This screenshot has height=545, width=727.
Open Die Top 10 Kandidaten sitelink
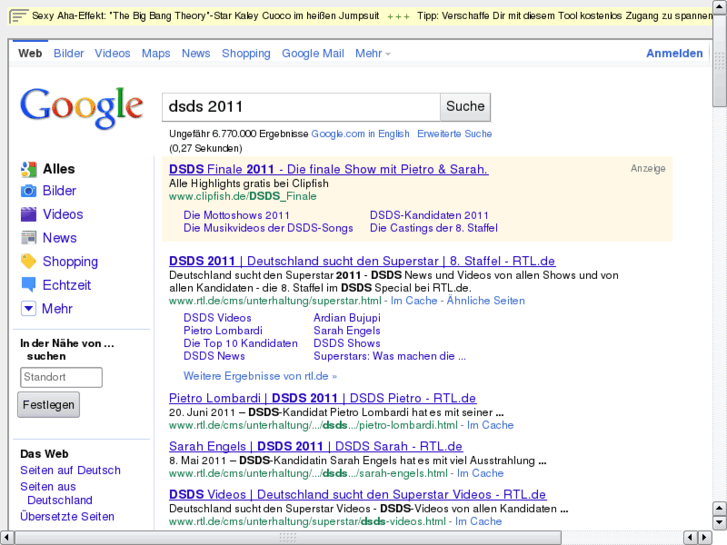pyautogui.click(x=241, y=344)
